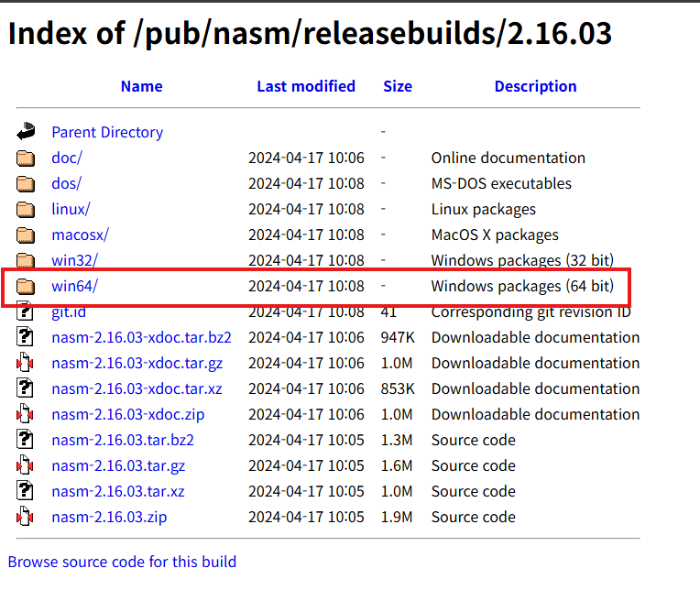Sort listing by Last modified header

pyautogui.click(x=306, y=86)
